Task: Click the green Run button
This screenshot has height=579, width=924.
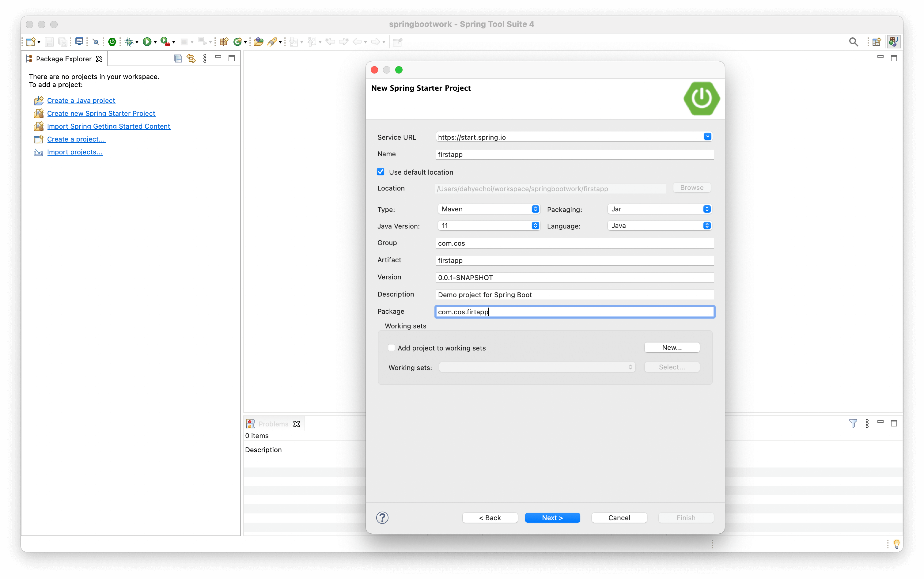Action: pos(147,42)
